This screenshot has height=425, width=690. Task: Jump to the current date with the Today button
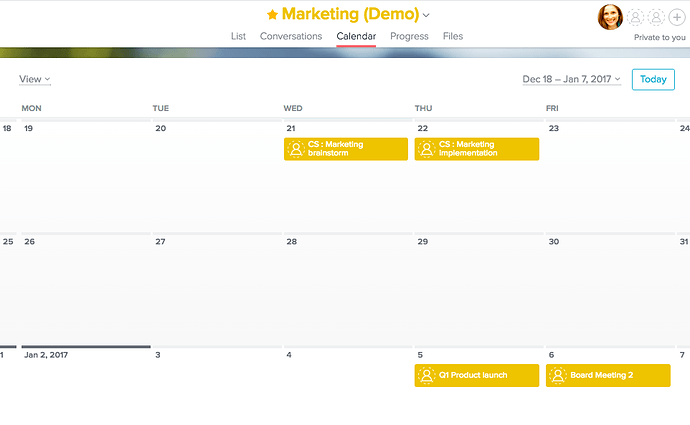653,79
